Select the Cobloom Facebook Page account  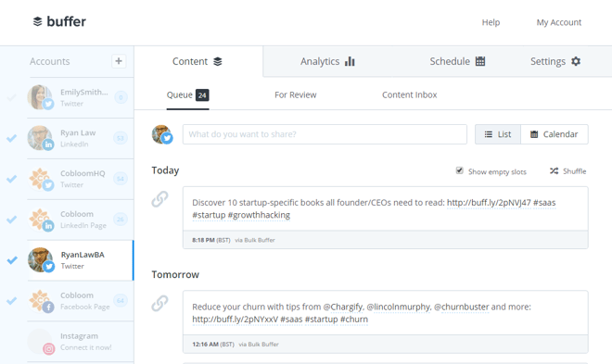pos(81,301)
